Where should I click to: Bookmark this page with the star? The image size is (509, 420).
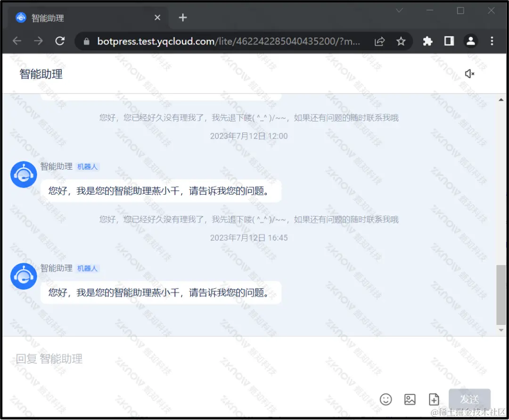coord(401,41)
